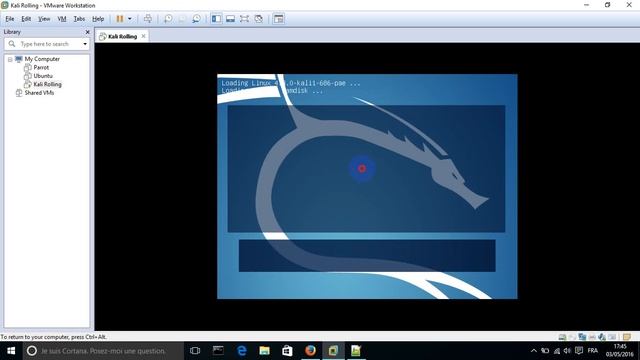640x360 pixels.
Task: Click the network signal tray icon
Action: coord(557,351)
